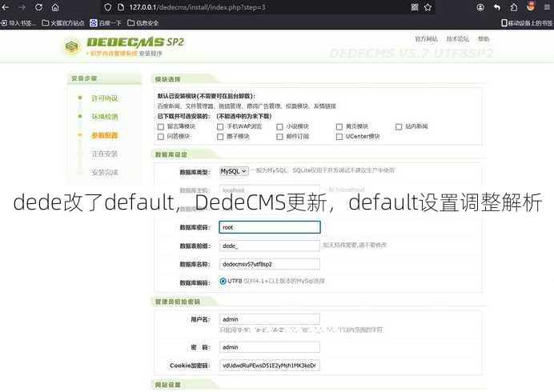Click the browser forward arrow
The image size is (554, 392).
[22, 7]
